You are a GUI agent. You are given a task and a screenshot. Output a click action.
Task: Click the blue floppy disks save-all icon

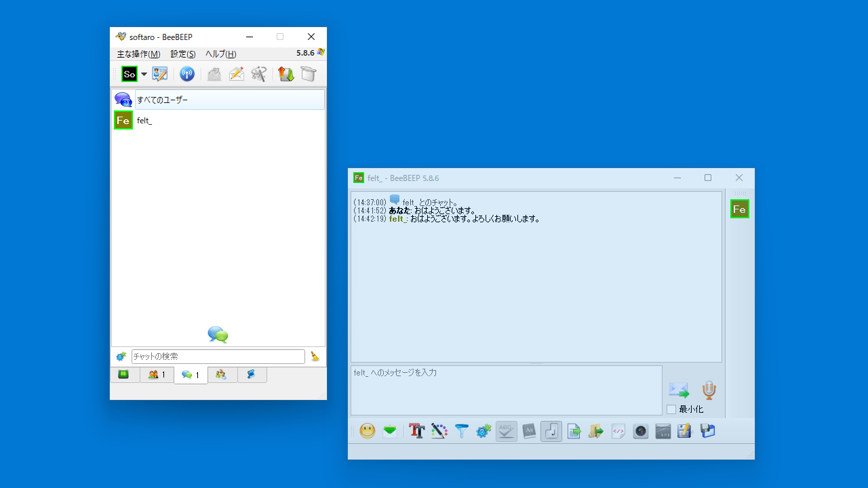pyautogui.click(x=707, y=431)
